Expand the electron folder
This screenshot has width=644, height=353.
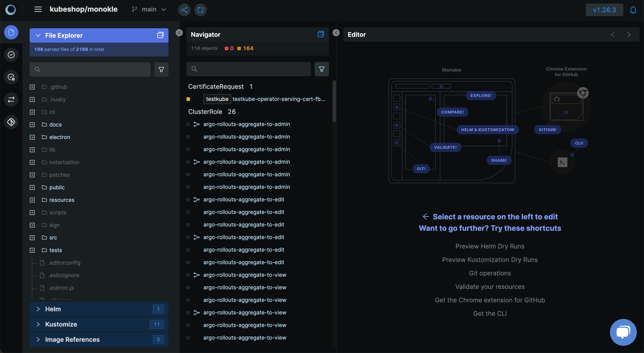(32, 137)
